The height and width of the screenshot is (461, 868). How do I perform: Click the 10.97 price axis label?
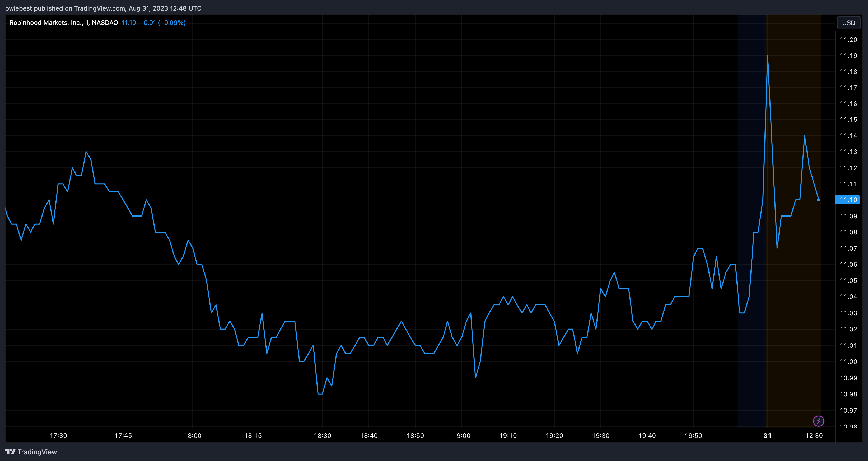pos(848,411)
